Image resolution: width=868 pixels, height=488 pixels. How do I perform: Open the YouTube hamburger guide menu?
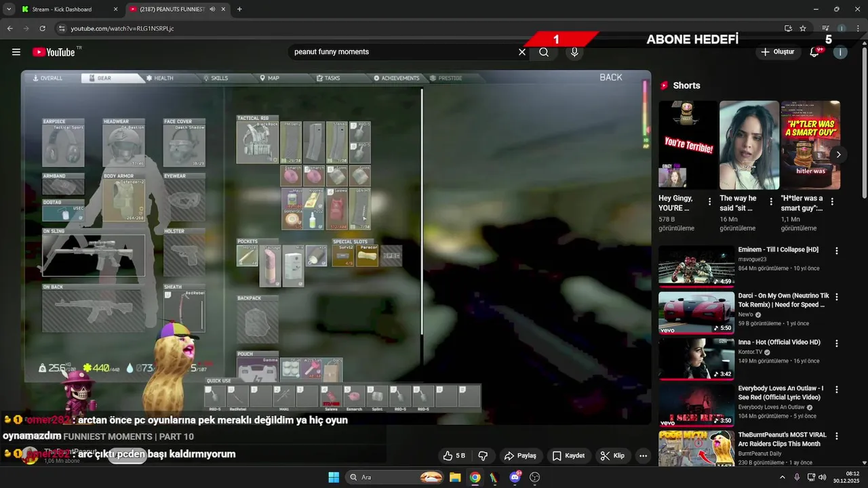[x=16, y=52]
